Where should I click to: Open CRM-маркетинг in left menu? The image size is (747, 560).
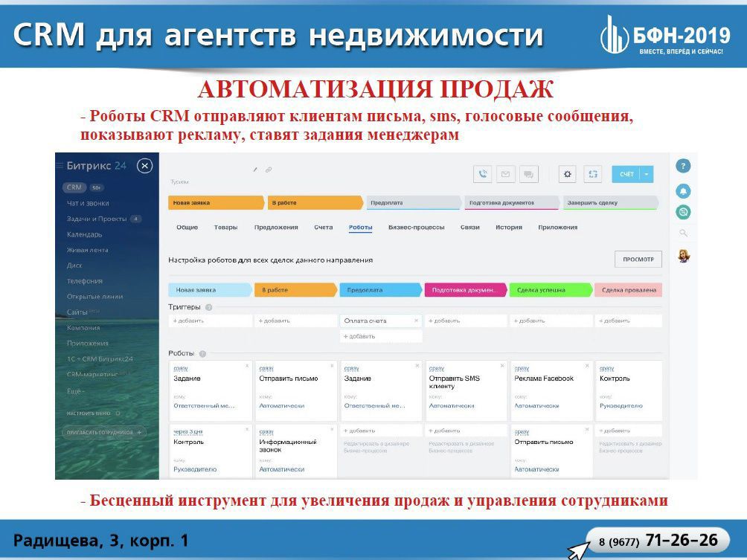tap(92, 374)
